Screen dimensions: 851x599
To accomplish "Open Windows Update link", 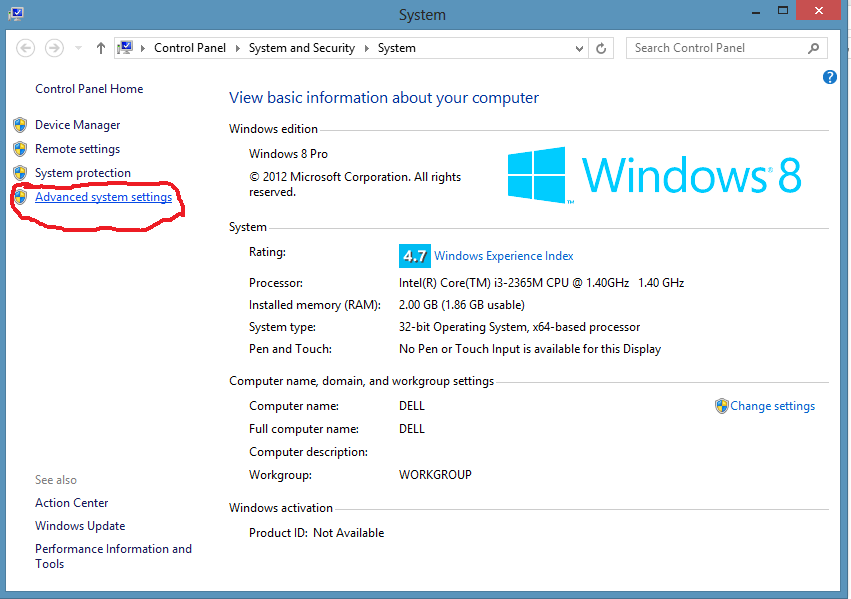I will pyautogui.click(x=80, y=526).
